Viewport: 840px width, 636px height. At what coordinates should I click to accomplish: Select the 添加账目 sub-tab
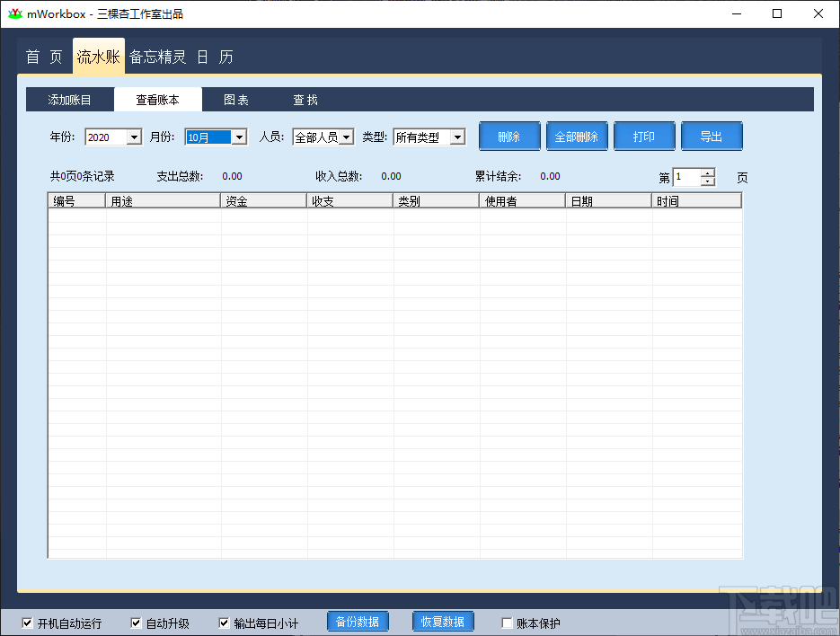click(x=70, y=100)
